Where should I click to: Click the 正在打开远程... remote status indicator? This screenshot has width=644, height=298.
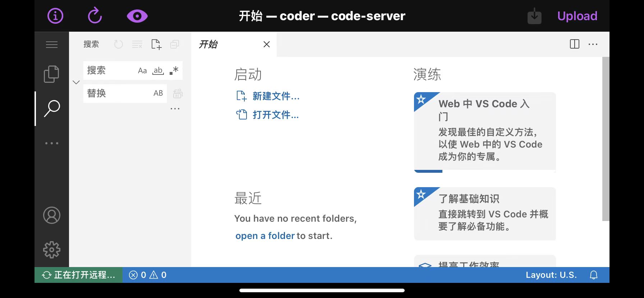pos(79,275)
